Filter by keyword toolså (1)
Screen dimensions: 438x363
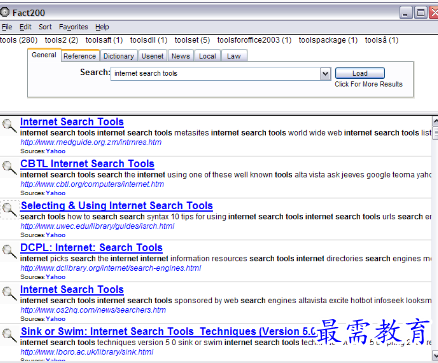(382, 40)
